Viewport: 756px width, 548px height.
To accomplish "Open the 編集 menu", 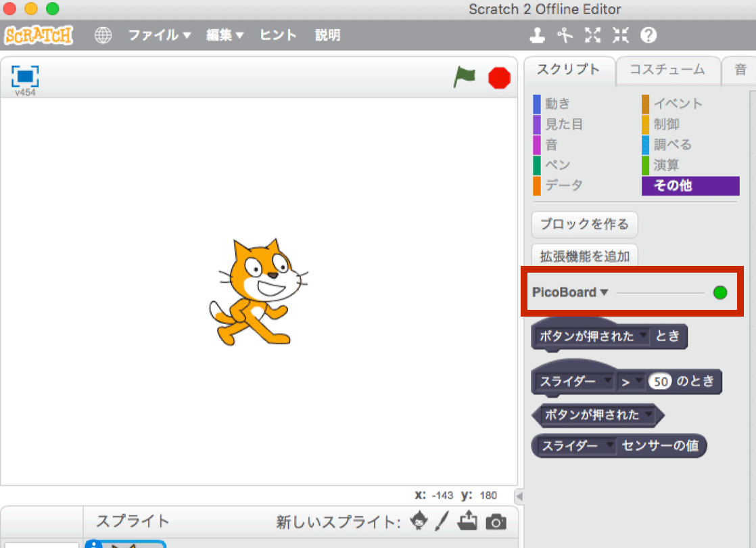I will click(x=225, y=35).
